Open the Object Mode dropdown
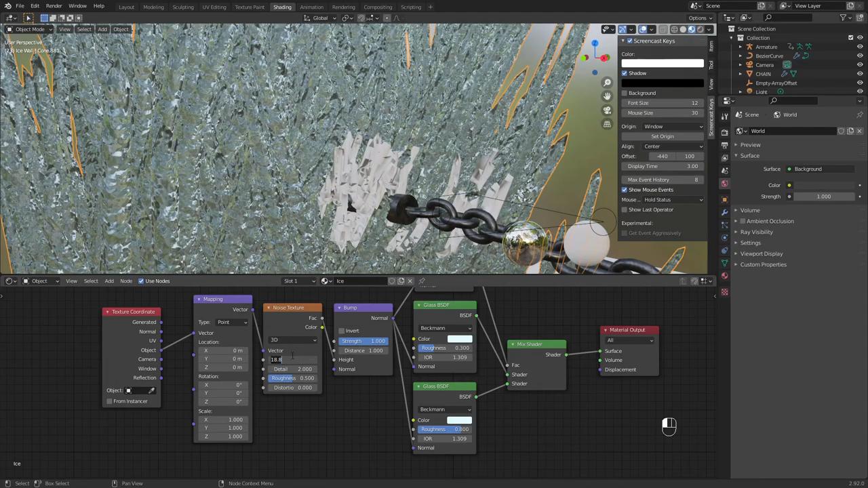Image resolution: width=868 pixels, height=488 pixels. pos(28,29)
